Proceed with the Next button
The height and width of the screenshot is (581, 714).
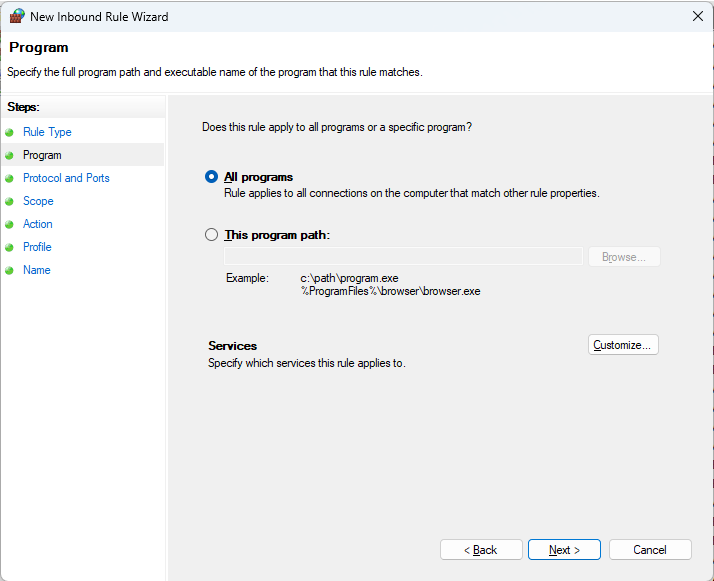[x=564, y=550]
